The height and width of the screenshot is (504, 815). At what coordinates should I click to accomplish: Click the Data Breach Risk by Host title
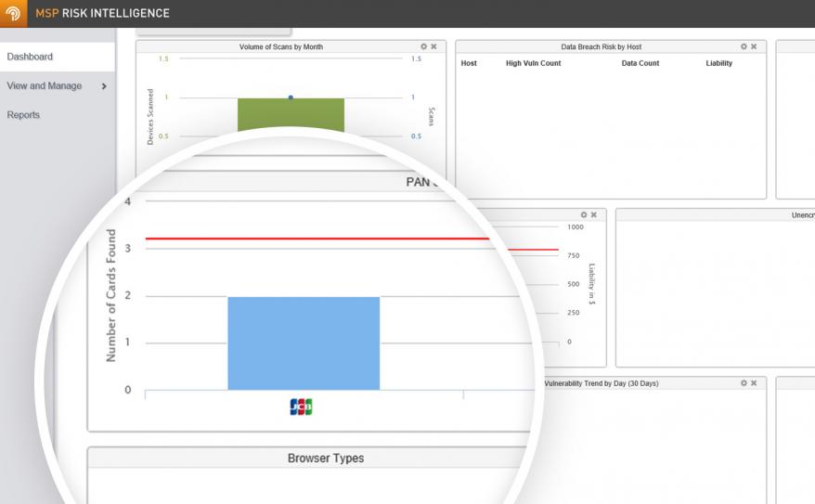click(x=601, y=46)
